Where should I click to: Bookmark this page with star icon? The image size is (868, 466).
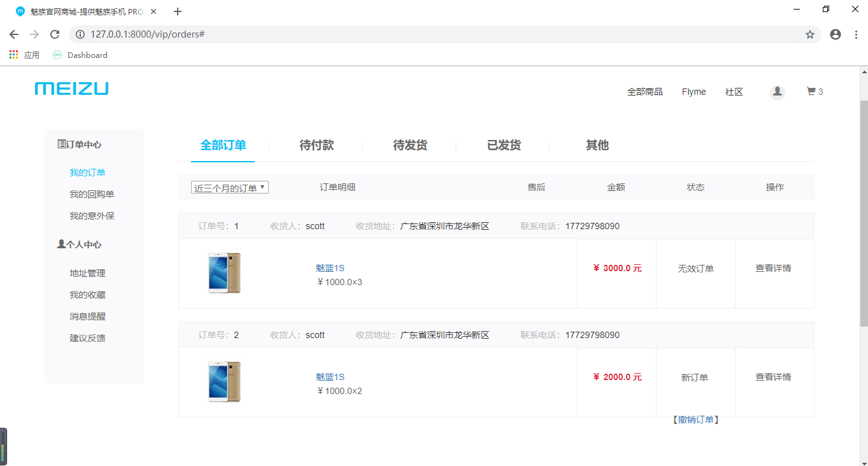(810, 34)
